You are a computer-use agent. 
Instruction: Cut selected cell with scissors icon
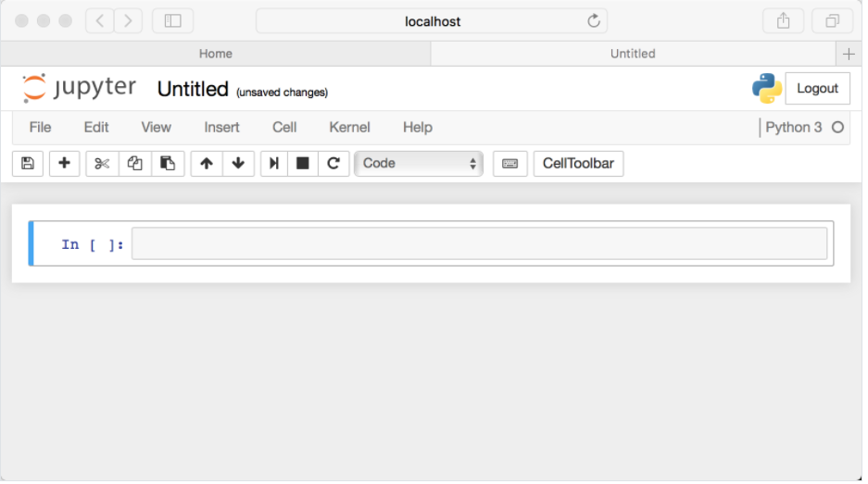click(x=102, y=164)
